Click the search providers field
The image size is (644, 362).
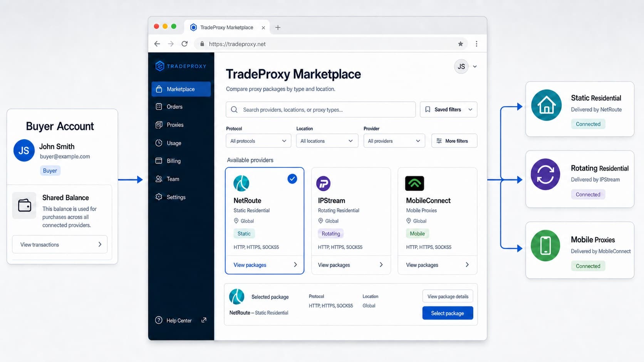click(x=320, y=110)
